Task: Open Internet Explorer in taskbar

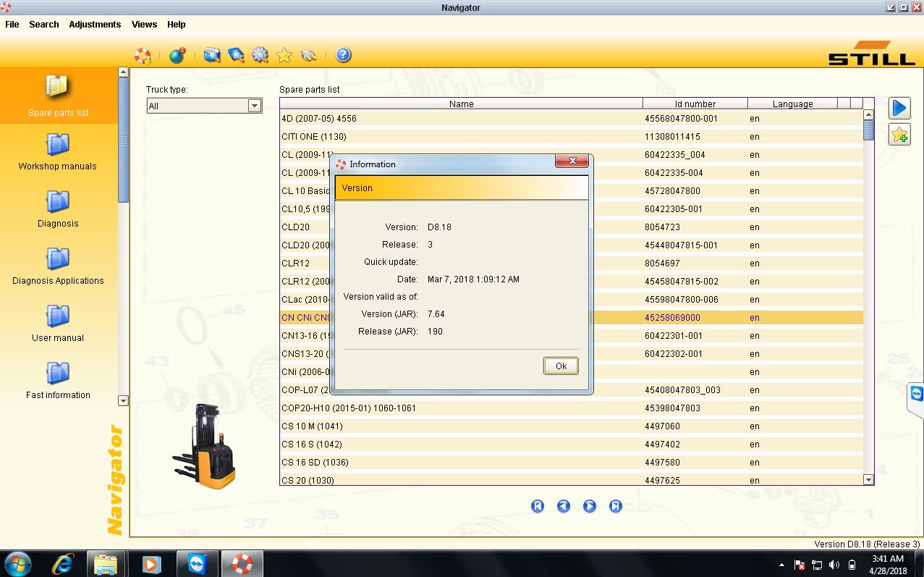Action: [x=64, y=563]
